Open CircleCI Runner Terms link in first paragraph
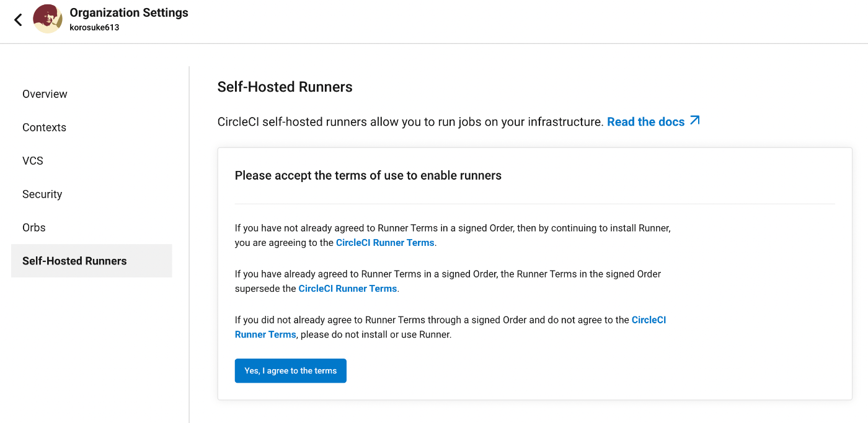Viewport: 868px width, 423px height. click(x=385, y=243)
